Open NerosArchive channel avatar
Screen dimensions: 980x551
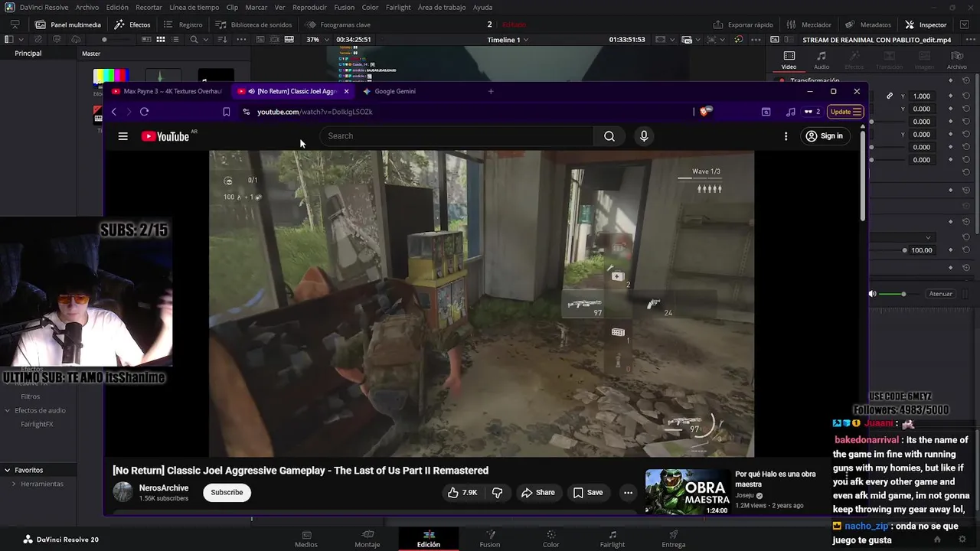(122, 492)
